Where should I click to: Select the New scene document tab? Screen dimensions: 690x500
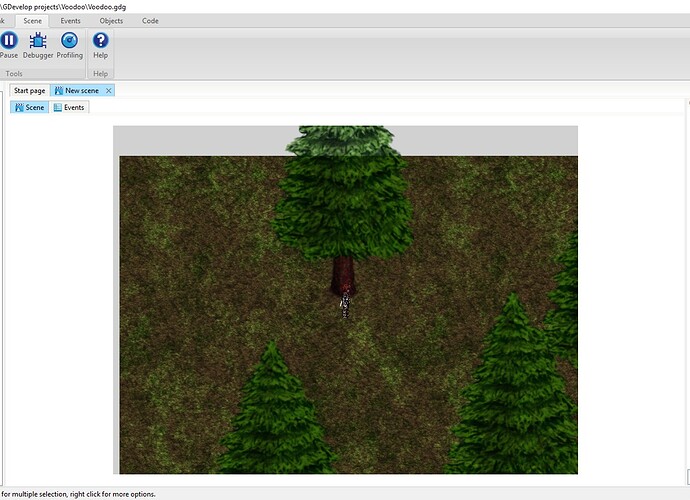tap(82, 91)
